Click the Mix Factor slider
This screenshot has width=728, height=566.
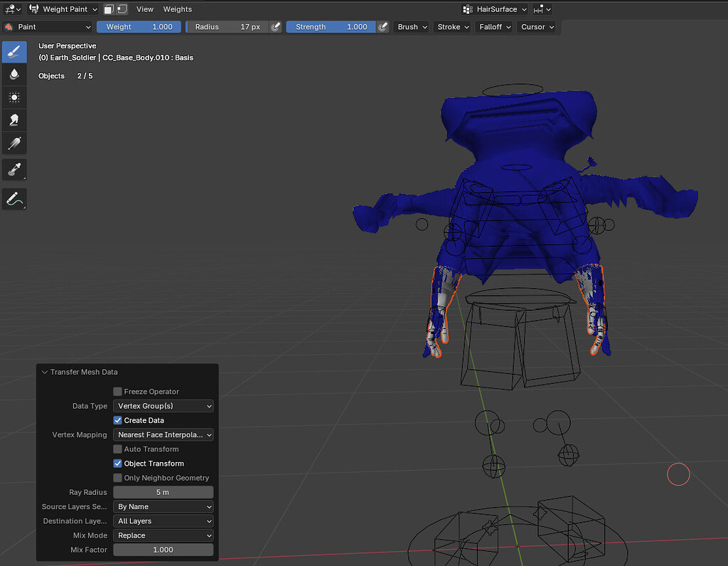(x=164, y=550)
